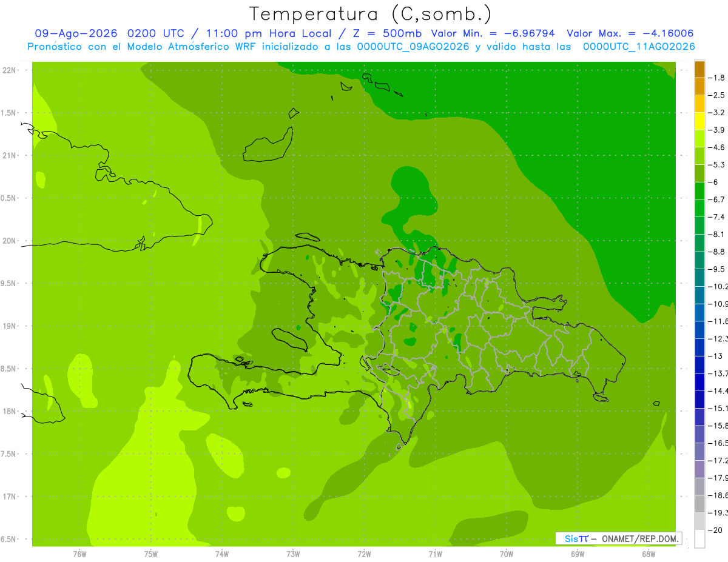Image resolution: width=728 pixels, height=562 pixels.
Task: Click the "-9.5" legend value
Action: click(716, 269)
